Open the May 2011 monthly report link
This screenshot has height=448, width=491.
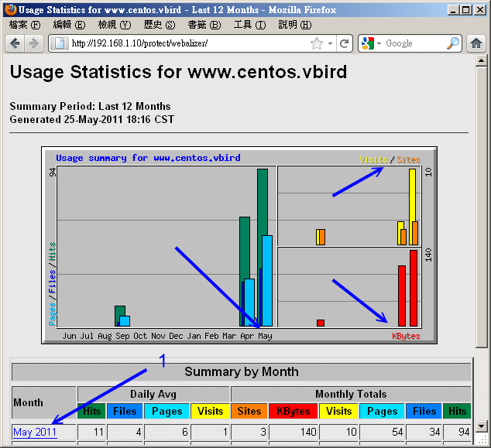click(x=35, y=433)
